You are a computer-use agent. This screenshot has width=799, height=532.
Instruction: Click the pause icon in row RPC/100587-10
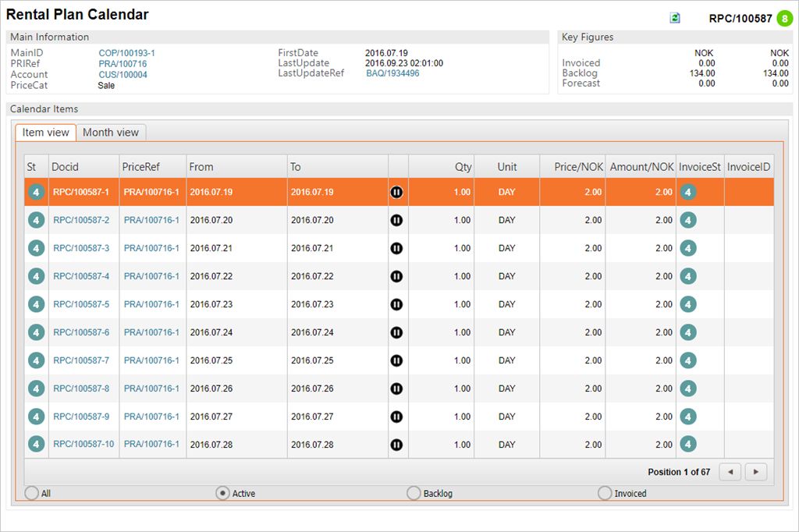coord(396,445)
